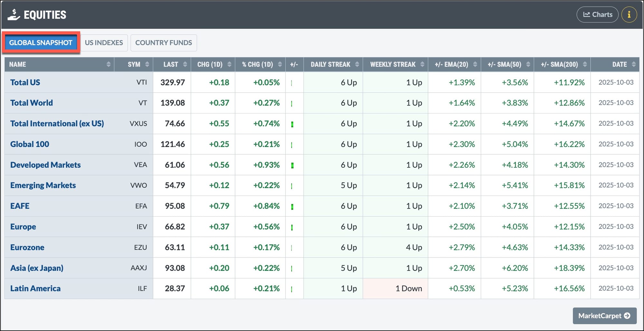This screenshot has height=331, width=644.
Task: Go to MarketCarpet
Action: point(604,316)
